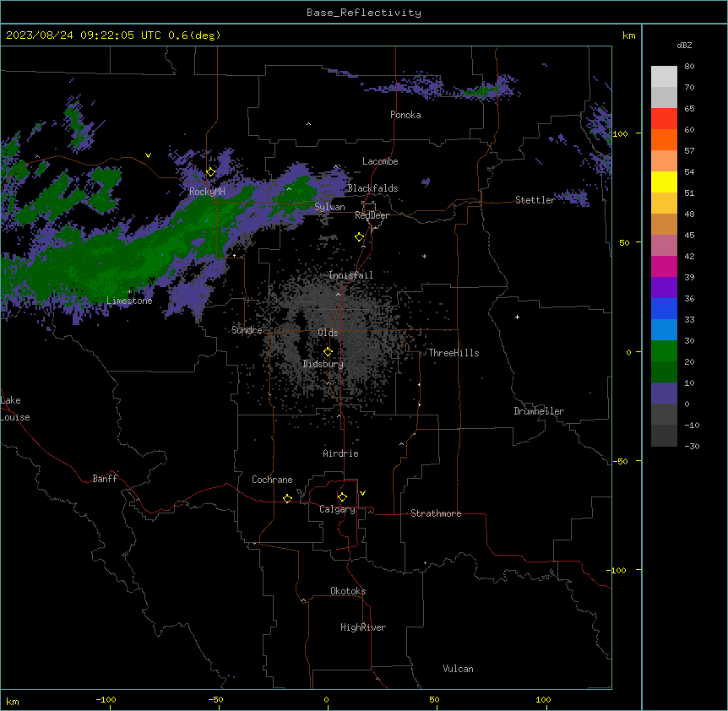The height and width of the screenshot is (711, 728).
Task: Click the yellow radar site marker near Didsbury
Action: (329, 352)
